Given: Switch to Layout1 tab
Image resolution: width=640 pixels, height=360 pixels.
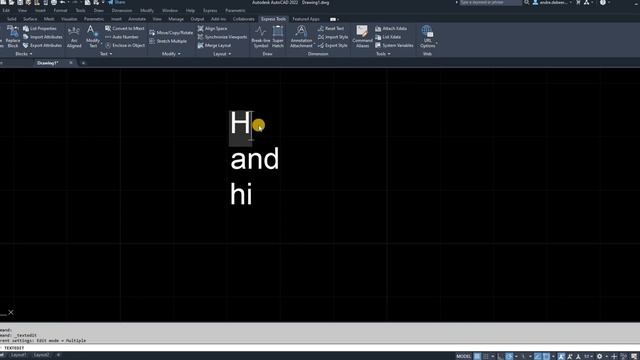Looking at the screenshot, I should tap(18, 355).
